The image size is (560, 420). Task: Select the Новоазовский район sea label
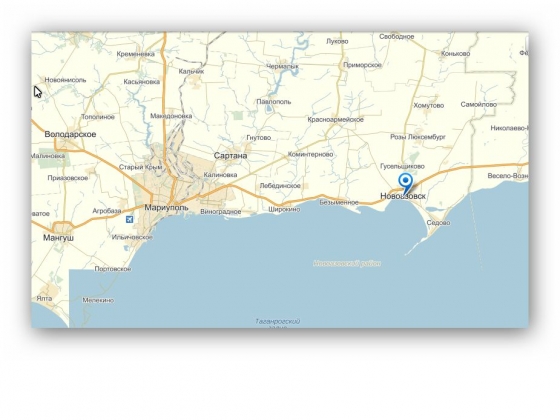click(347, 264)
